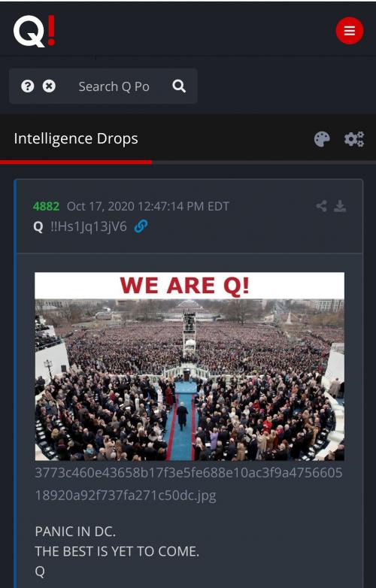
Task: Click the PANIC IN DC post text
Action: click(75, 532)
